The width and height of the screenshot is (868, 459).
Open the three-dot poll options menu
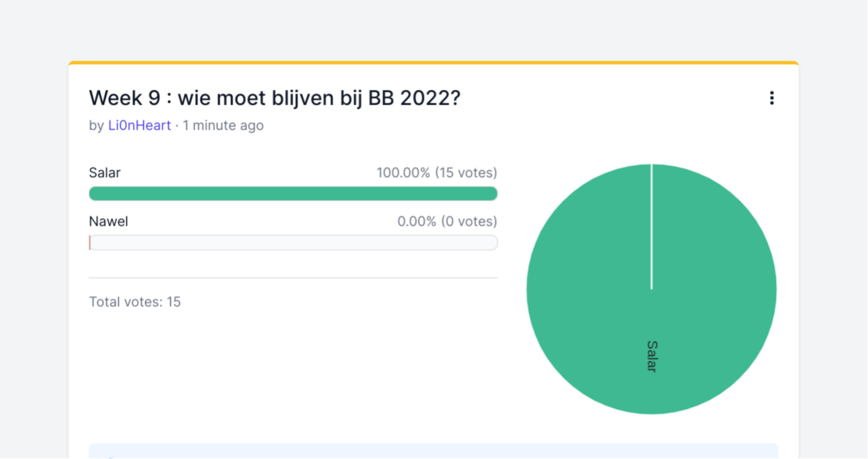(x=771, y=98)
